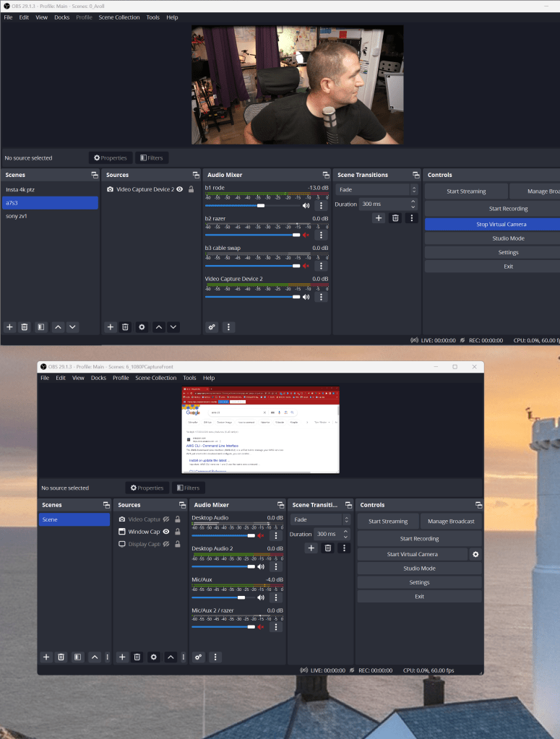Click Stop Virtual Camera in top OBS
This screenshot has width=560, height=739.
point(492,225)
